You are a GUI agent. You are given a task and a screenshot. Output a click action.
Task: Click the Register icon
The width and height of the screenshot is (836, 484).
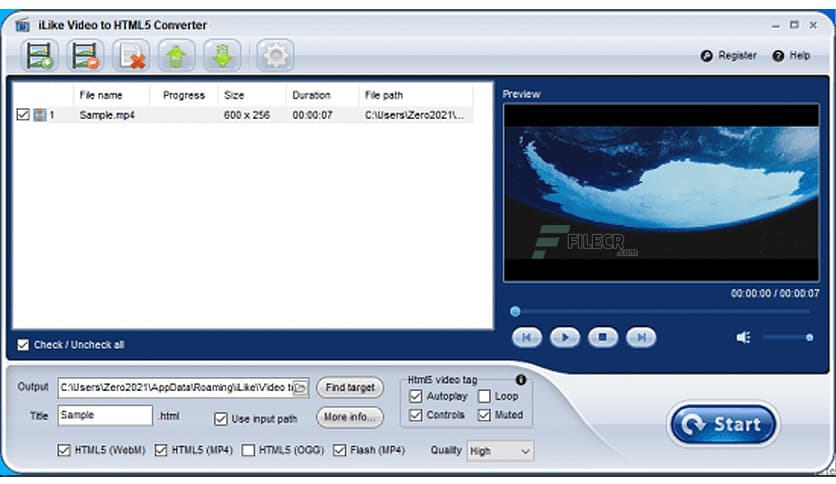[706, 56]
